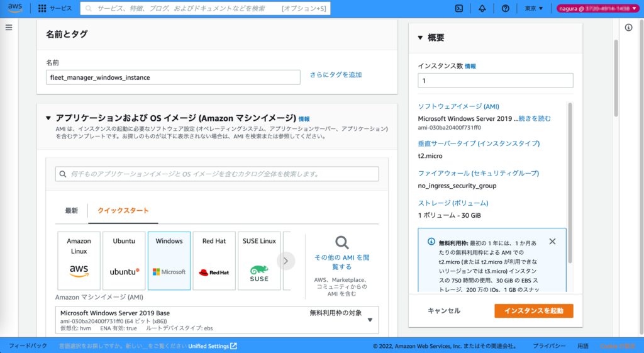The image size is (644, 353).
Task: Launch AWS CloudShell terminal icon
Action: click(x=458, y=8)
